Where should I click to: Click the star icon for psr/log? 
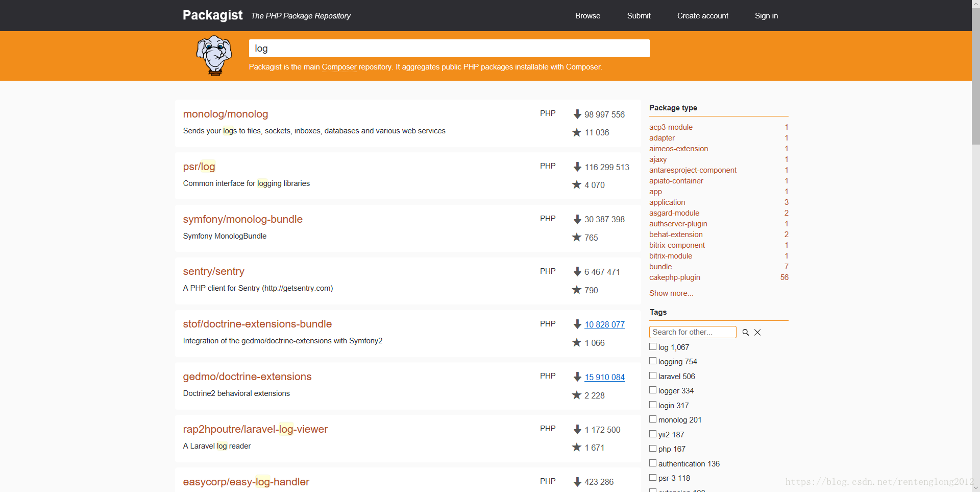[577, 184]
